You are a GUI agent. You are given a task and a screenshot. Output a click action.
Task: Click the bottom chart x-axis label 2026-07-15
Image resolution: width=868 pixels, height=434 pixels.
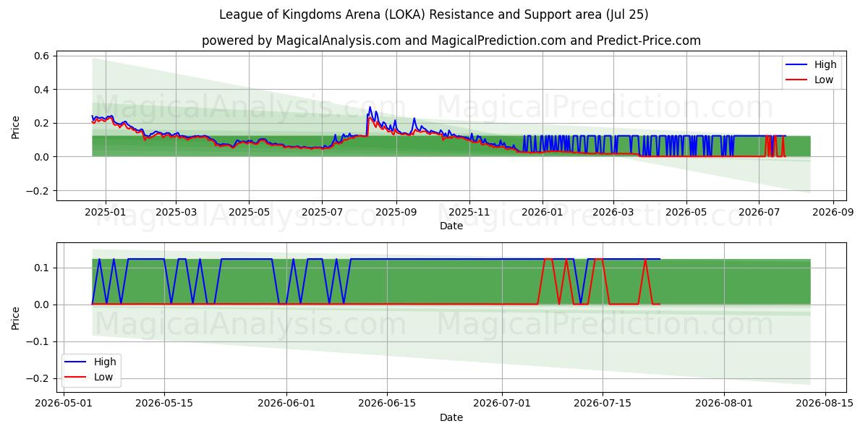click(x=603, y=404)
